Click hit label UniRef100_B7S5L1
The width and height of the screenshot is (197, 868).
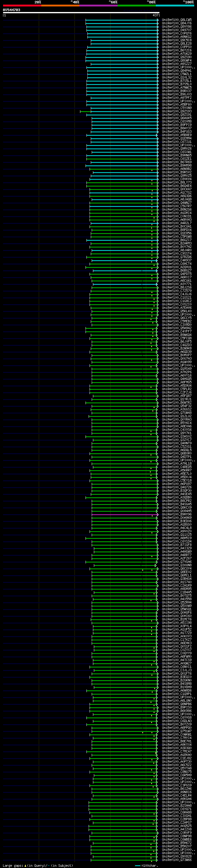[x=177, y=81]
